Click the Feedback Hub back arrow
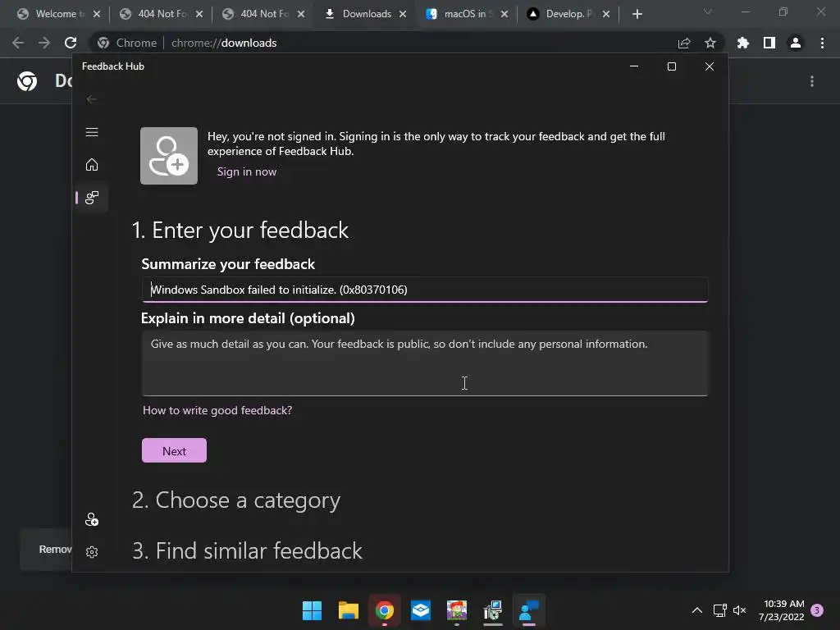This screenshot has width=840, height=630. click(x=92, y=99)
